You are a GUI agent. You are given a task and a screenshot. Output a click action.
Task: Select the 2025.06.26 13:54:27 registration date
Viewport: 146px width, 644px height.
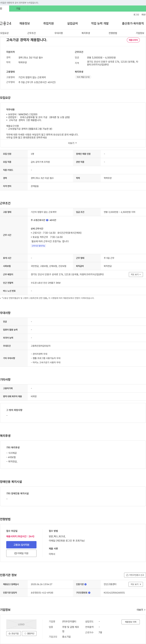[41, 584]
